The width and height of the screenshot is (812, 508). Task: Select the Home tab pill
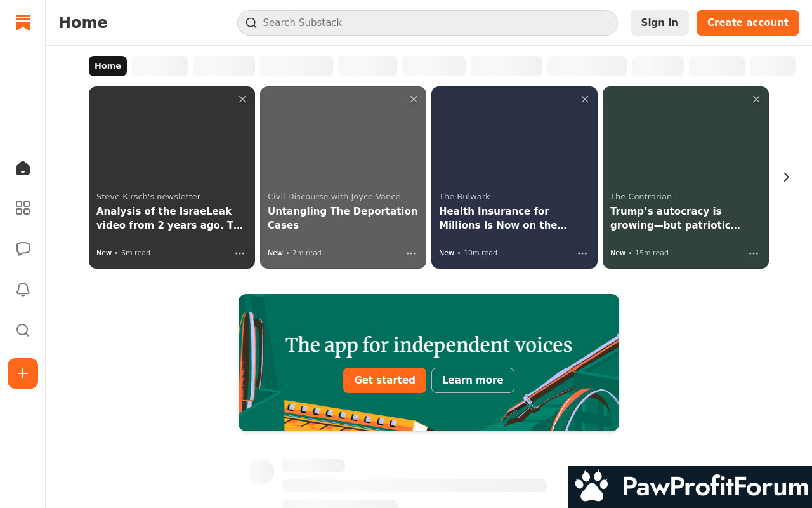tap(108, 66)
